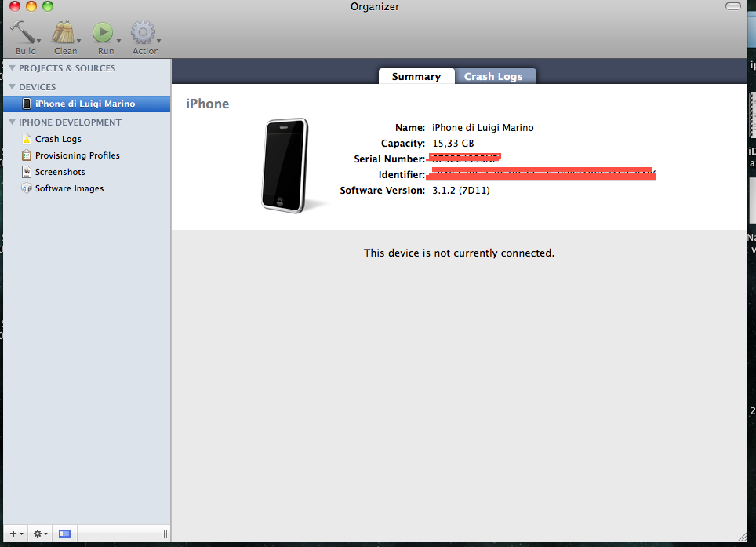Viewport: 756px width, 547px height.
Task: Open the bottom gear action menu
Action: [40, 534]
